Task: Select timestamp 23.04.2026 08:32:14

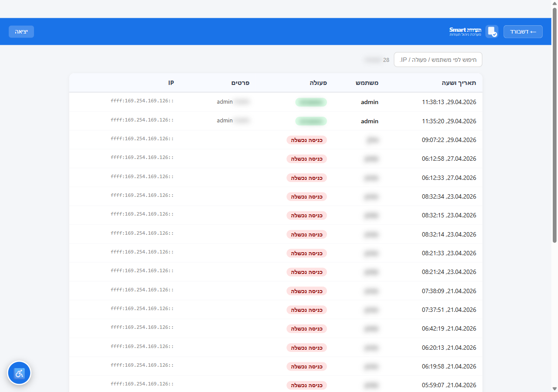Action: pyautogui.click(x=449, y=234)
